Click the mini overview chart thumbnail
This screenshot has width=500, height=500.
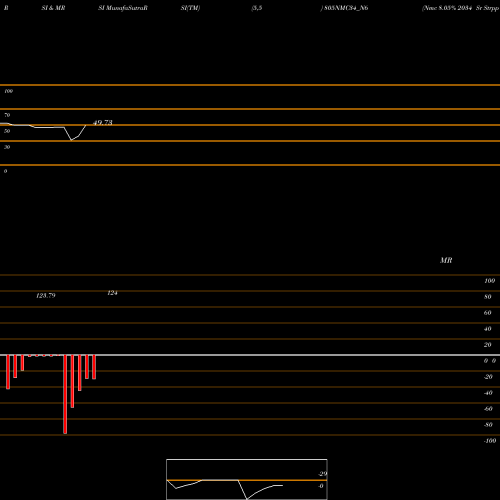click(x=247, y=479)
